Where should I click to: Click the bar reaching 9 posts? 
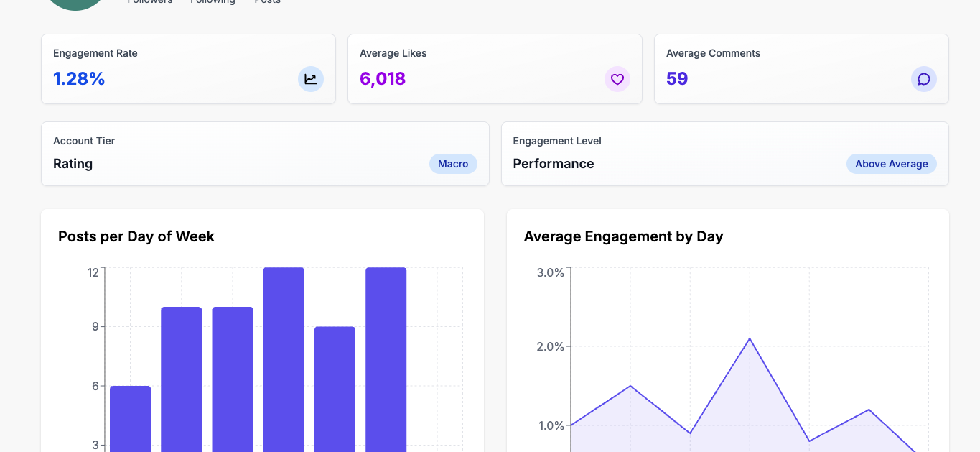tap(335, 388)
